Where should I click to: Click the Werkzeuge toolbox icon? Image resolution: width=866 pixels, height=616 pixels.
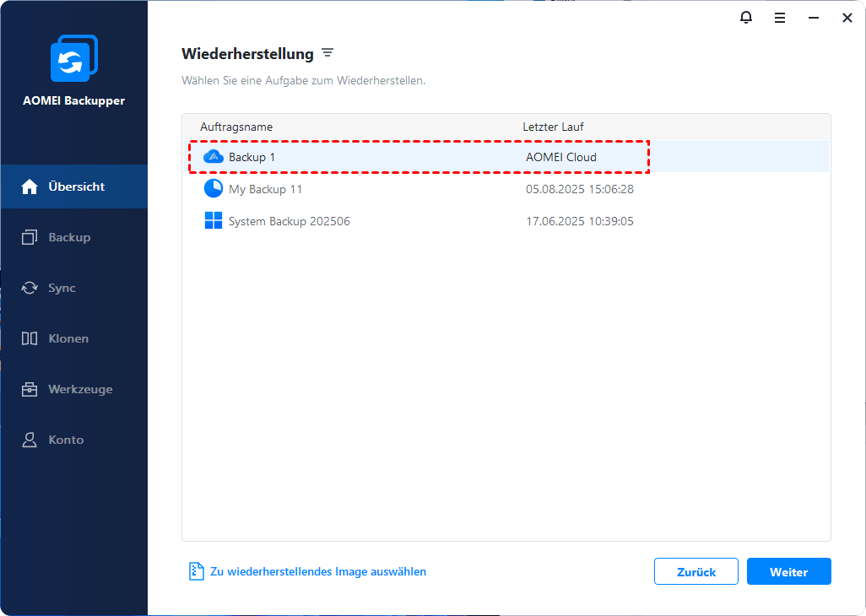(x=30, y=389)
